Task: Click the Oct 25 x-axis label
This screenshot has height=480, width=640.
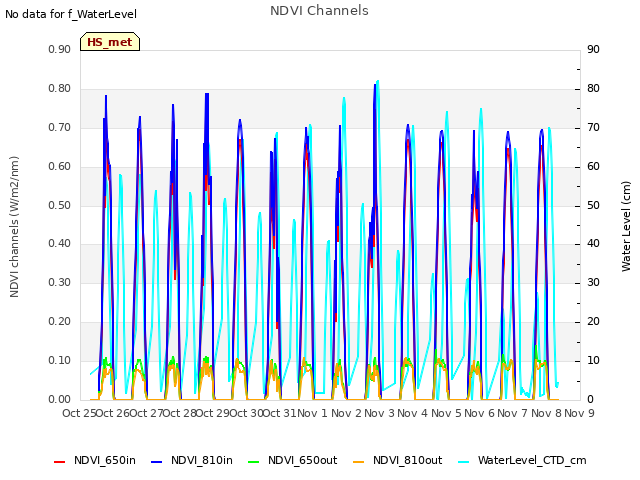Action: (x=79, y=413)
